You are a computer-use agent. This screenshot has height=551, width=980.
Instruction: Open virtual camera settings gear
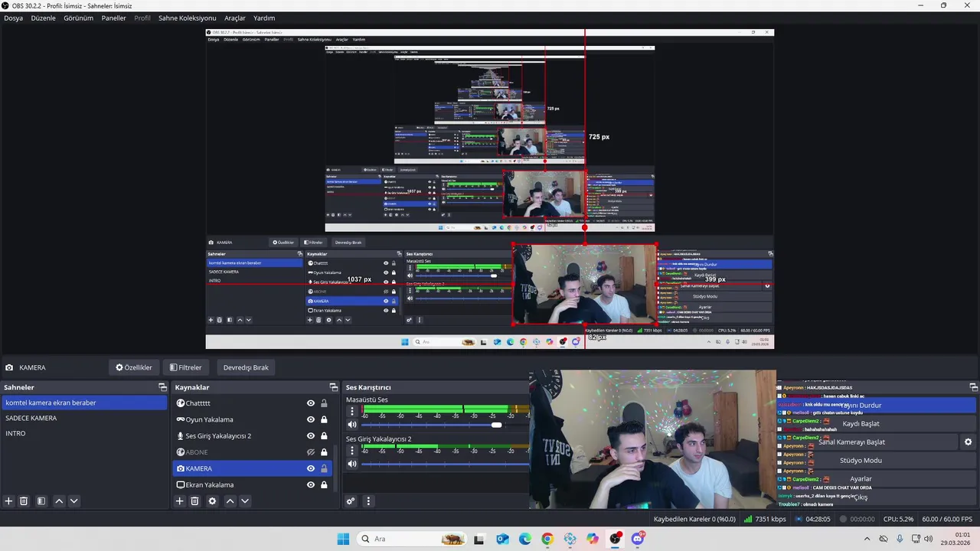tap(968, 442)
